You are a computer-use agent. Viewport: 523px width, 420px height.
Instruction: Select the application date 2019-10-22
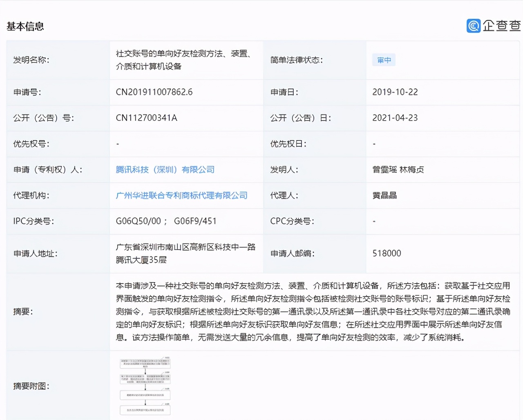(x=396, y=92)
